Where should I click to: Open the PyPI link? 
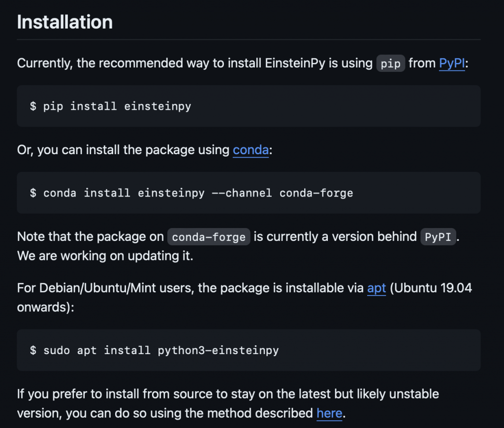[x=452, y=64]
